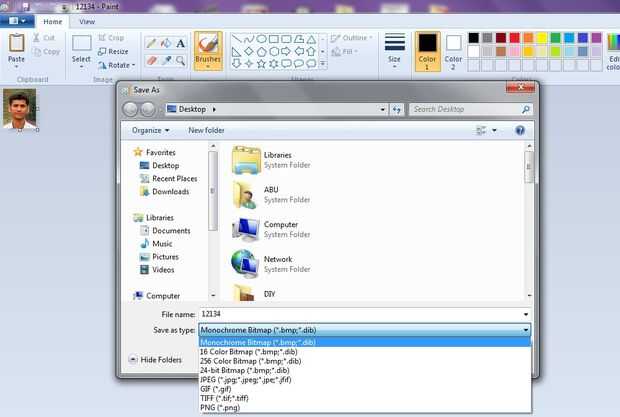Click the portrait image on Paint canvas
The image size is (620, 417).
[19, 108]
